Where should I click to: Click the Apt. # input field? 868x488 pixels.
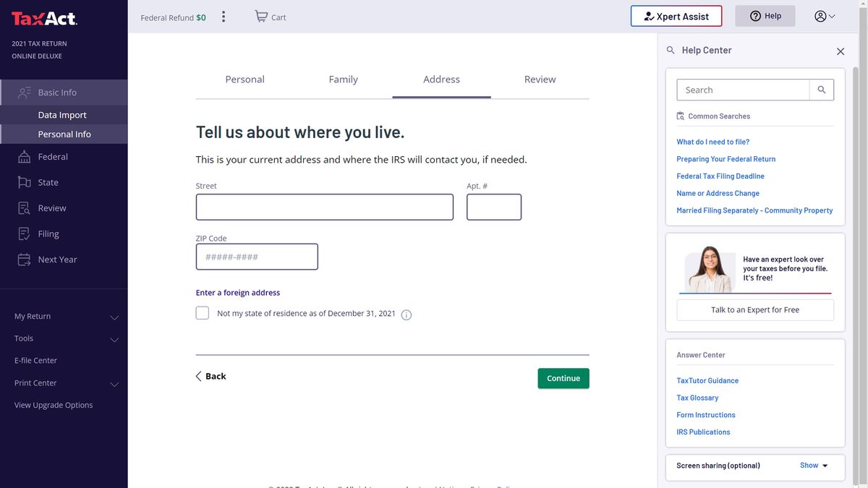pos(494,207)
